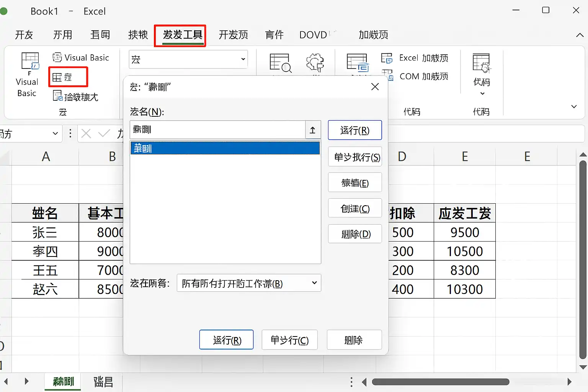Click the gear add-ins icon in ribbon

click(x=315, y=62)
